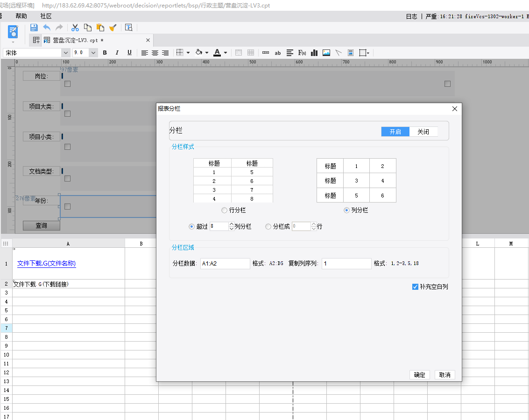Viewport: 529px width, 420px height.
Task: Insert rich text using the lines icon
Action: point(290,53)
